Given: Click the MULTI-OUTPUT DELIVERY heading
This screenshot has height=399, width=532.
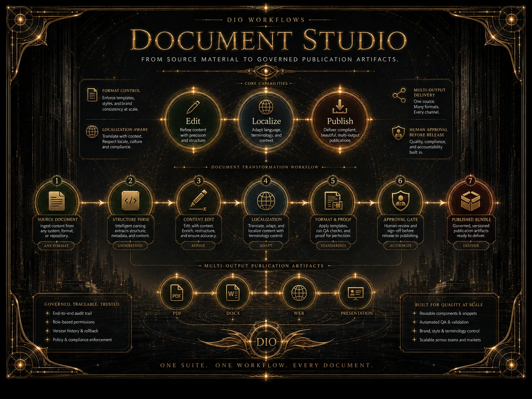Looking at the screenshot, I should [x=429, y=93].
